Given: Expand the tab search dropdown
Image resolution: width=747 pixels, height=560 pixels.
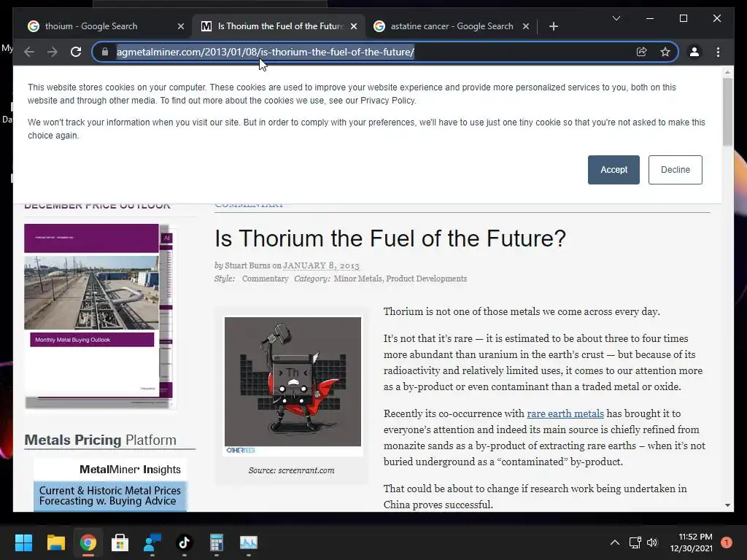Looking at the screenshot, I should click(616, 18).
